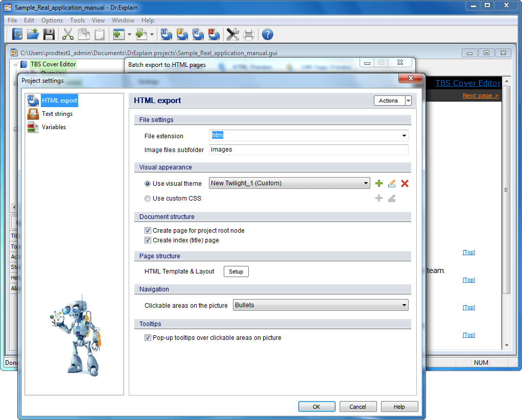The width and height of the screenshot is (522, 420).
Task: Click the blue Help question mark icon
Action: (267, 34)
